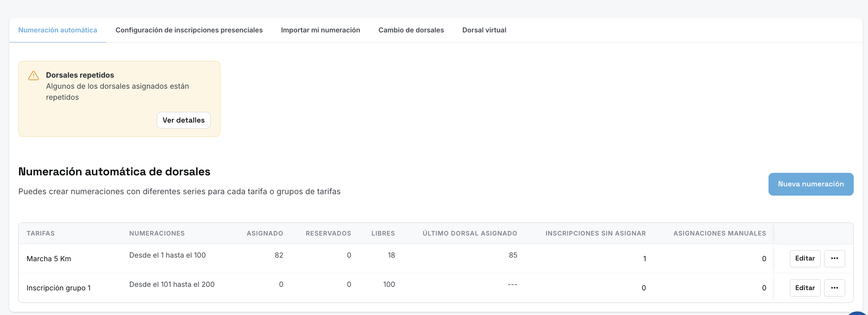The height and width of the screenshot is (315, 868).
Task: Click the Numeraciones column header
Action: pyautogui.click(x=157, y=233)
